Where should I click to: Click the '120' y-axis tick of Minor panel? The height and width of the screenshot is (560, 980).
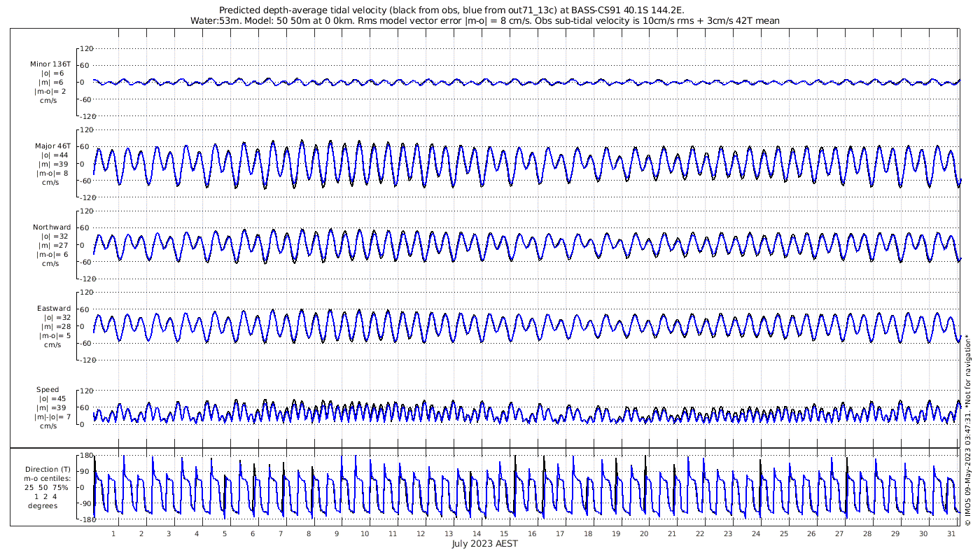[x=87, y=49]
